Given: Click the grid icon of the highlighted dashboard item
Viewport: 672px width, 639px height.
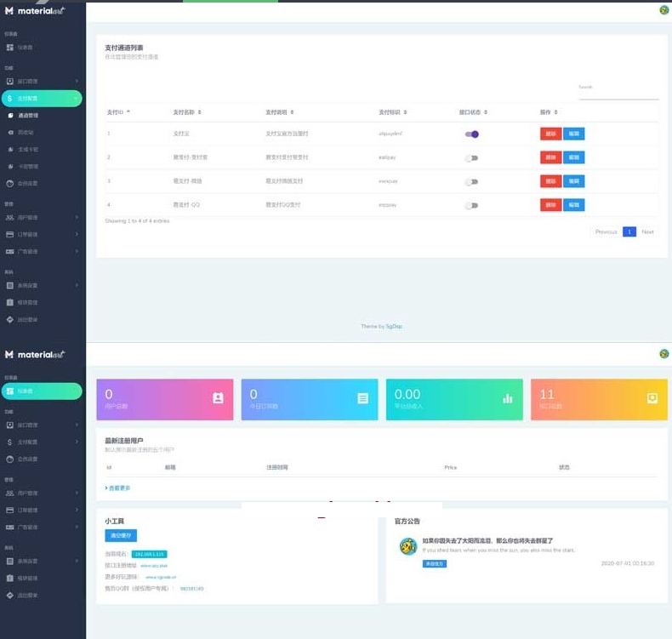Looking at the screenshot, I should [9, 391].
